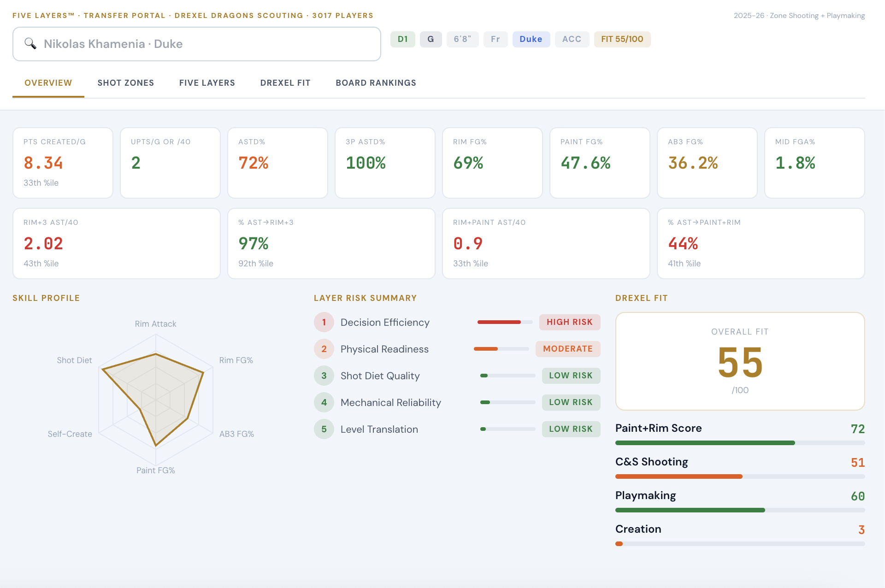Open the Board Rankings tab

(x=376, y=83)
